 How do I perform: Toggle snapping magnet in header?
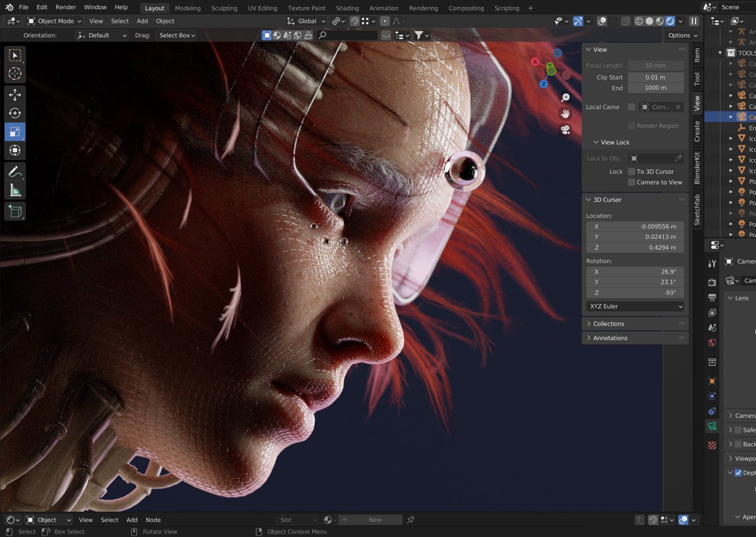[x=354, y=21]
